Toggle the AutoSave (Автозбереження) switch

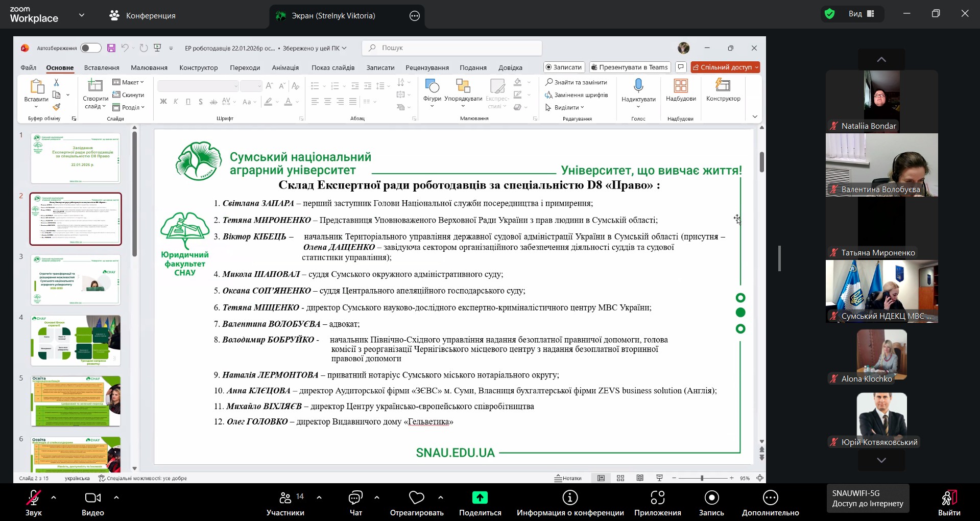(x=90, y=48)
